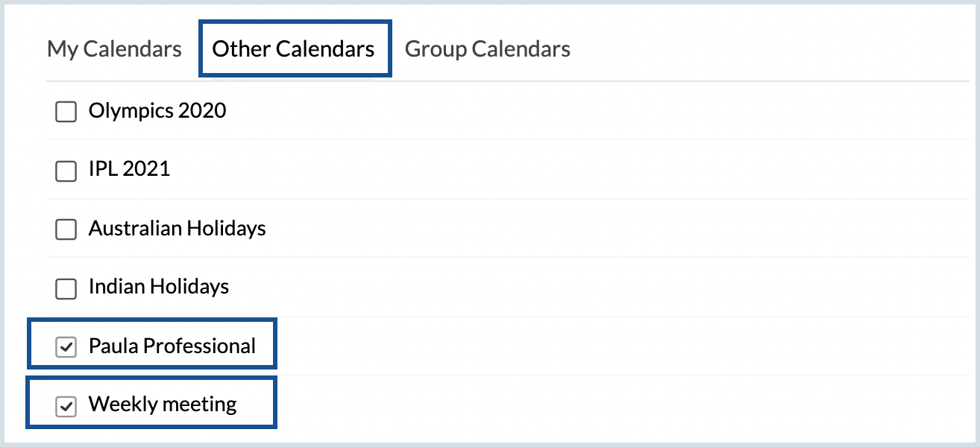Turn on the Indian Holidays checkbox
Viewport: 980px width, 447px height.
(x=66, y=288)
